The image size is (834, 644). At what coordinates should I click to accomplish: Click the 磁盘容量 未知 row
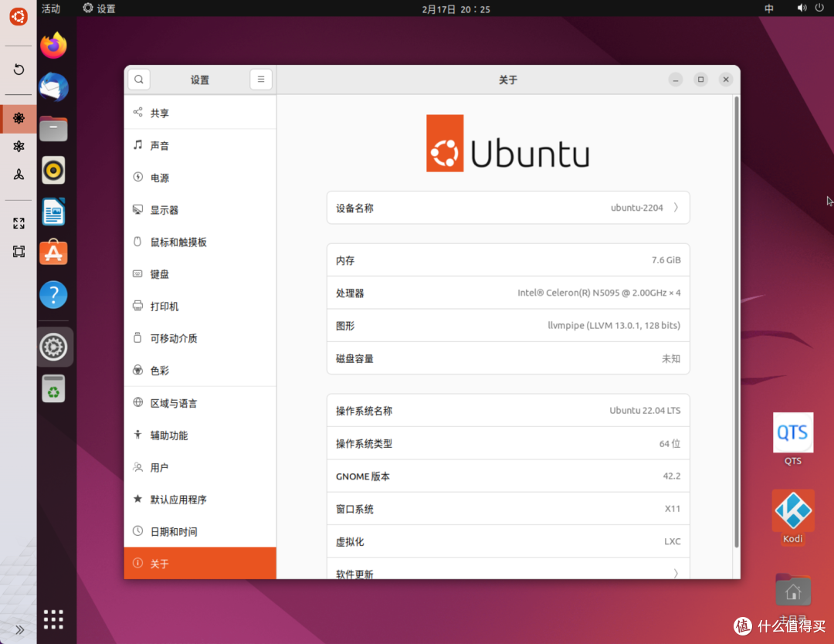[x=508, y=358]
